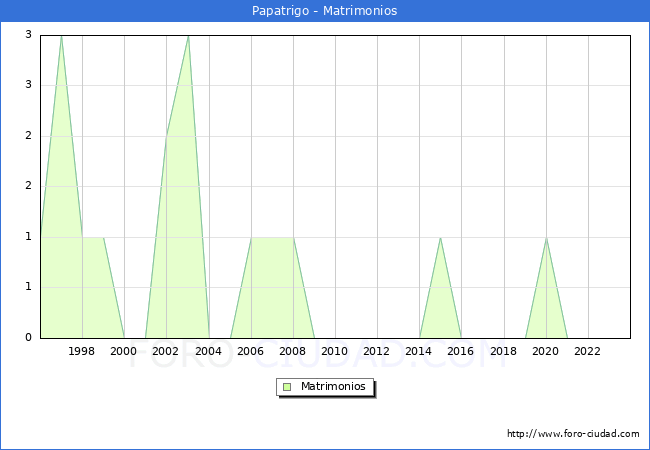The image size is (650, 450).
Task: Click the chart title Papatrigo - Matrimonios
Action: (x=325, y=11)
